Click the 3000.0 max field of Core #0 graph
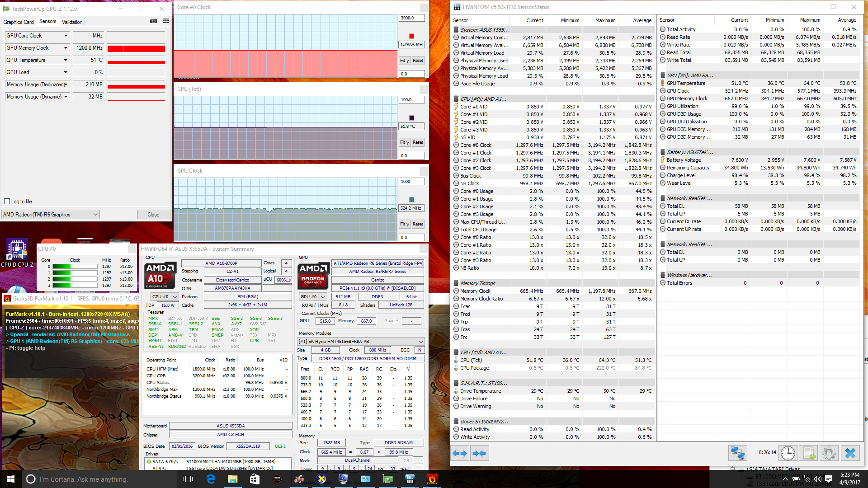 point(412,18)
